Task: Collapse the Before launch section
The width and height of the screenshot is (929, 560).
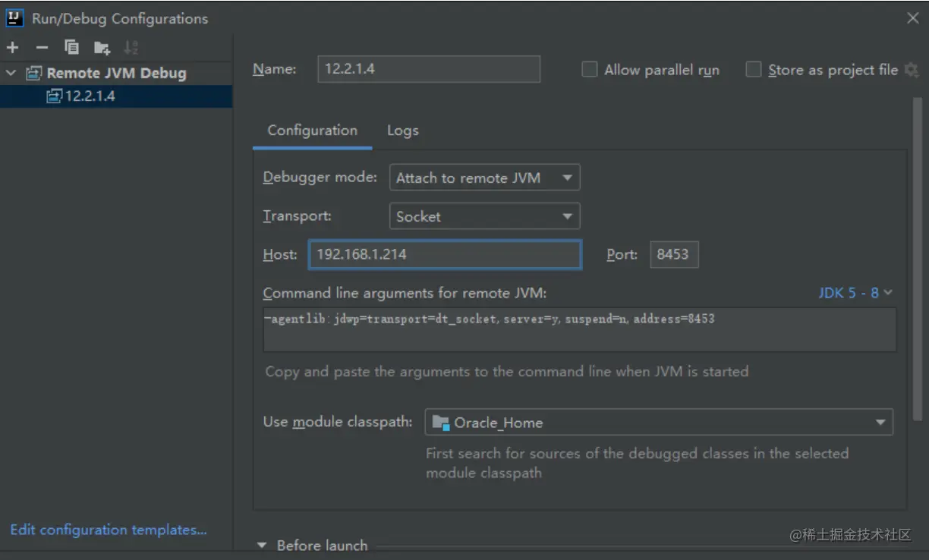Action: click(263, 546)
